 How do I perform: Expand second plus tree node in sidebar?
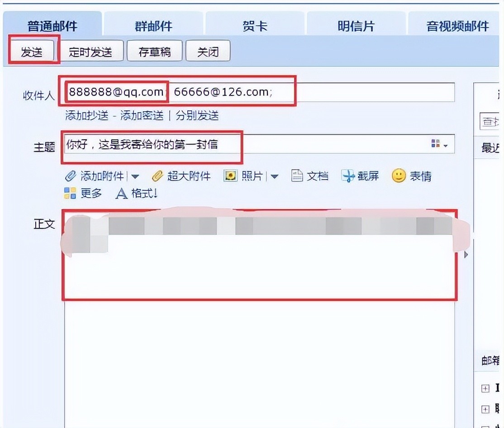[485, 409]
